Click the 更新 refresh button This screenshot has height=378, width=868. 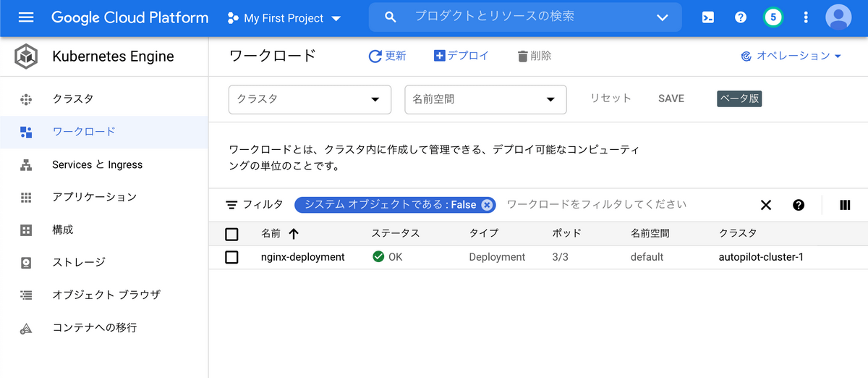tap(388, 56)
